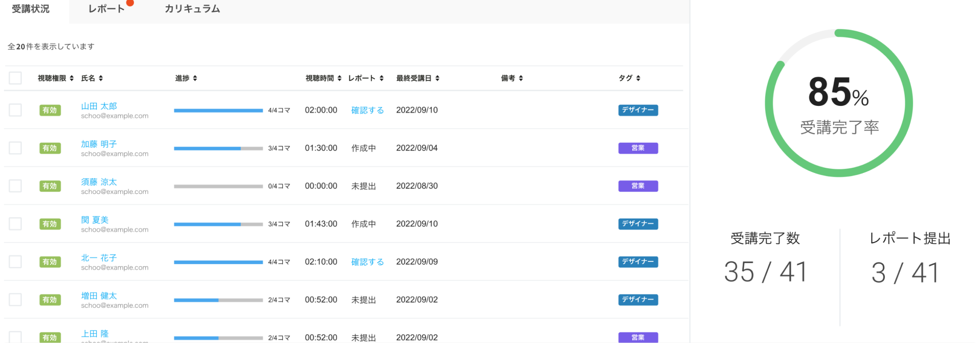Sort by タグ column
This screenshot has width=980, height=343.
[638, 78]
